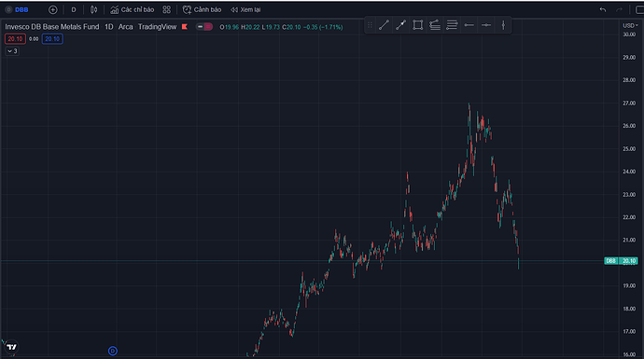Select the Trend Line drawing tool
Image resolution: width=644 pixels, height=359 pixels.
(384, 25)
